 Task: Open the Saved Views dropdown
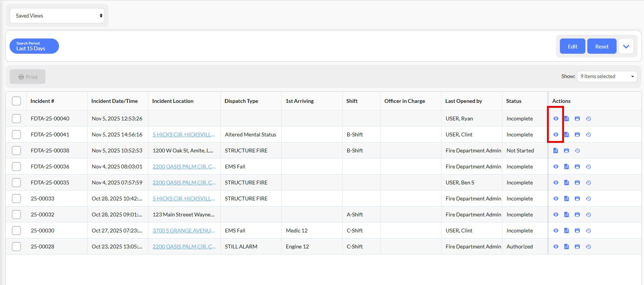coord(57,16)
